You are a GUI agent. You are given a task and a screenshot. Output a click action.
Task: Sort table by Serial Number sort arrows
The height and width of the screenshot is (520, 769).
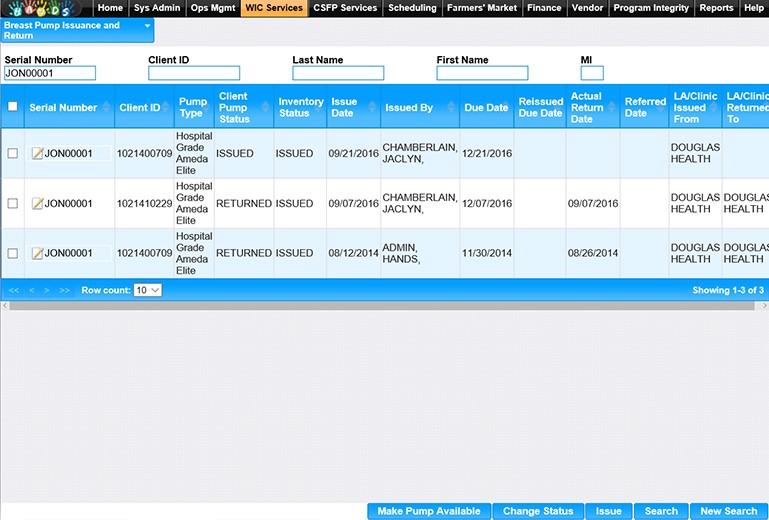point(106,108)
